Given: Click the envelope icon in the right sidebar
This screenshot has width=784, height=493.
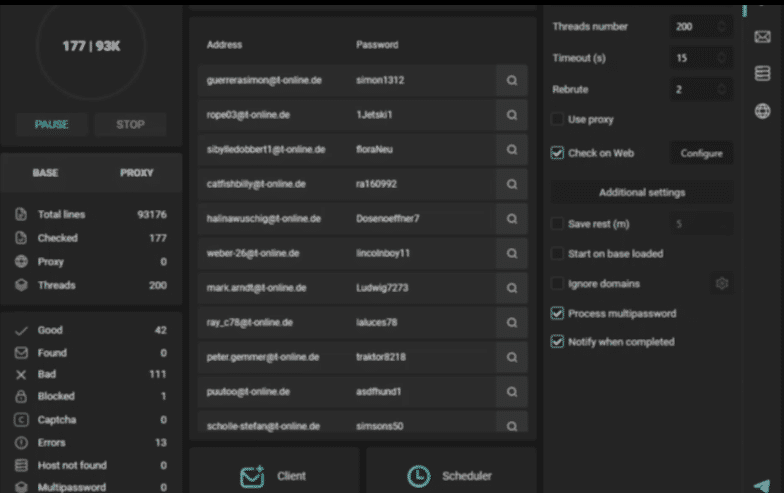Looking at the screenshot, I should 762,37.
